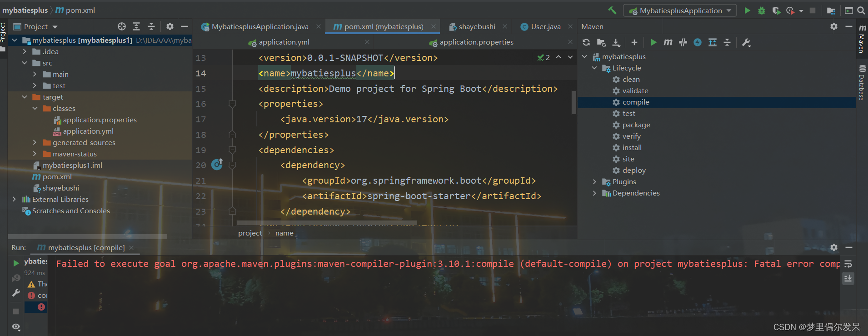868x336 pixels.
Task: Go to previous highlighted problem arrow in editor
Action: 559,57
